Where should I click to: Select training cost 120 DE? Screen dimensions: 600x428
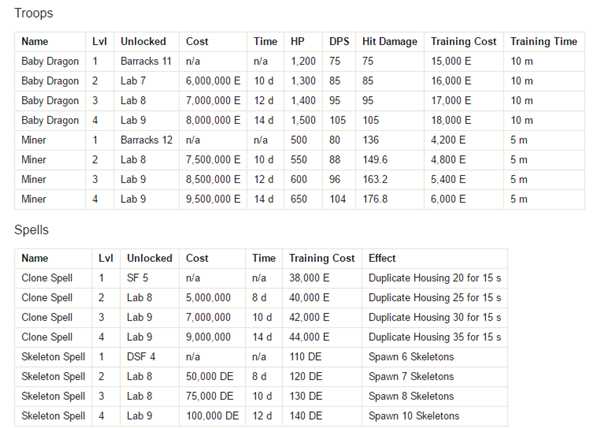305,376
